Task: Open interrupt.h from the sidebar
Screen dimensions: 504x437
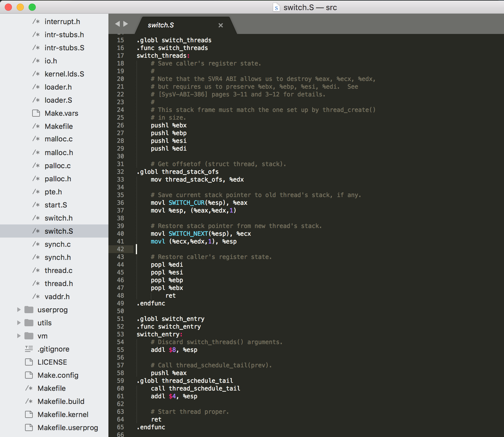Action: click(62, 22)
